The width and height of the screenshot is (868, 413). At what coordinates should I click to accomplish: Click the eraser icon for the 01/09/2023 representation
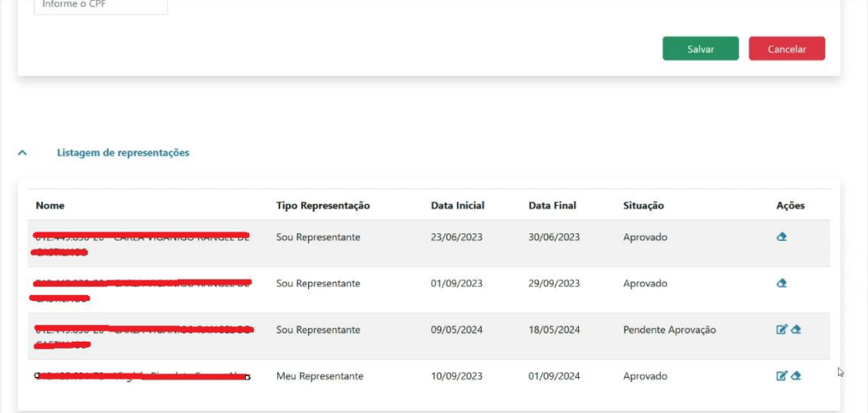point(781,283)
